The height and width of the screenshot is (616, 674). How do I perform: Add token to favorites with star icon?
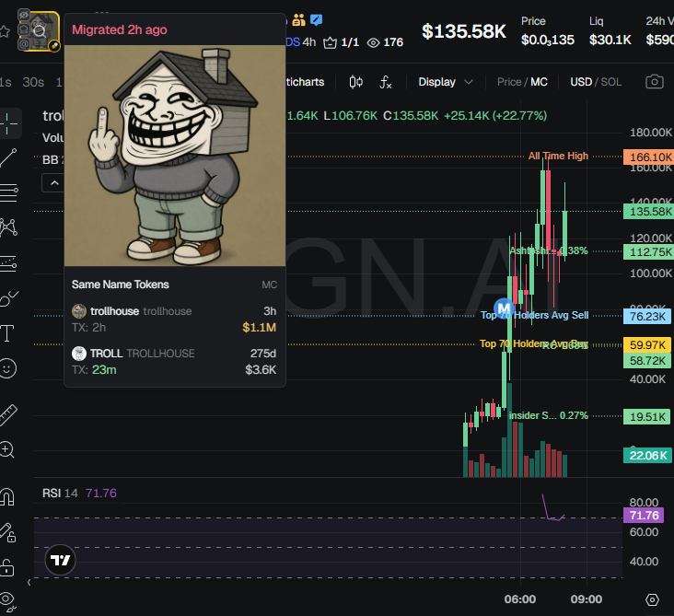click(x=5, y=31)
